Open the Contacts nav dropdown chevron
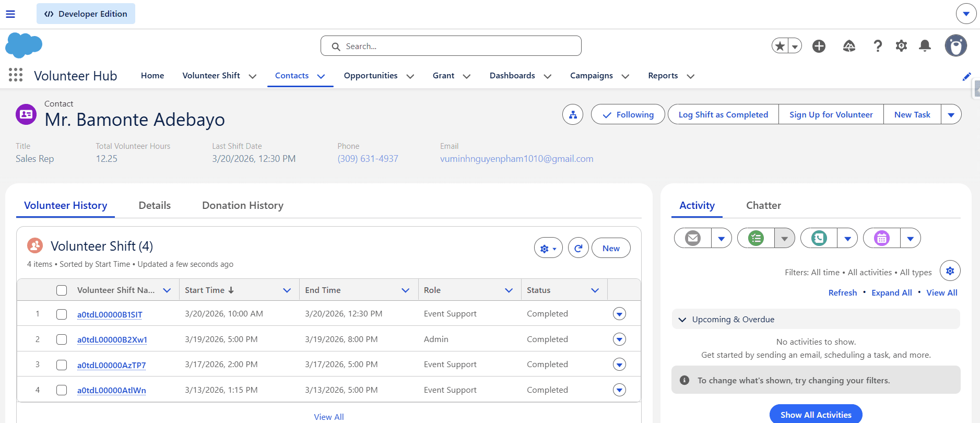 (x=321, y=76)
